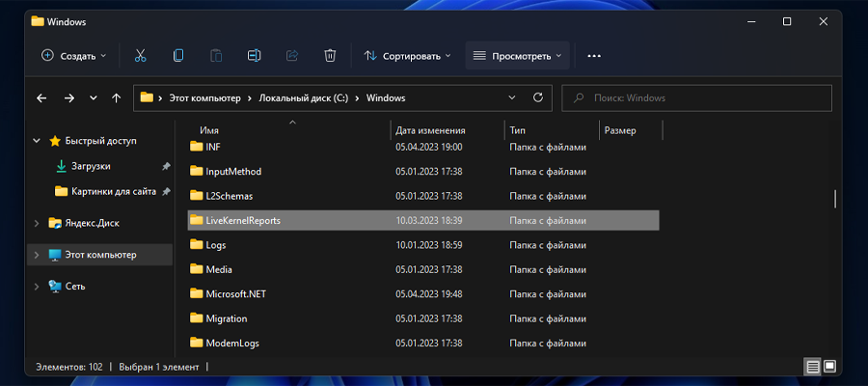868x386 pixels.
Task: Click the Copy icon in toolbar
Action: [x=178, y=55]
